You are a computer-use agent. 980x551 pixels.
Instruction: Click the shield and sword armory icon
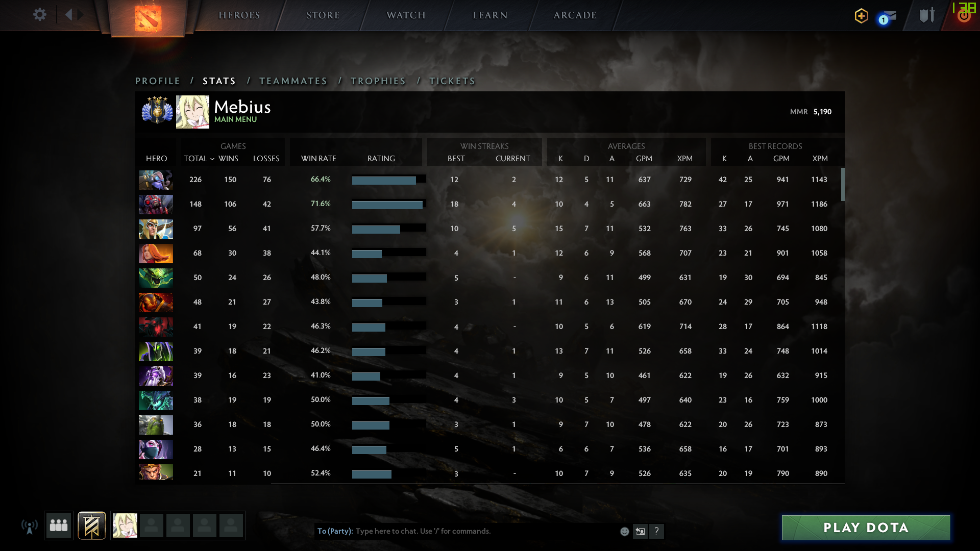pos(926,15)
